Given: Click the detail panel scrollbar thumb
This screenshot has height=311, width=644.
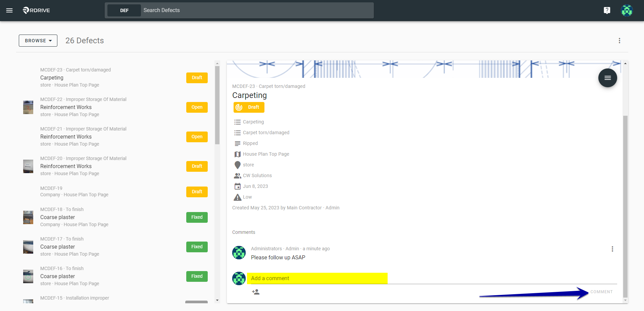Looking at the screenshot, I should point(625,206).
